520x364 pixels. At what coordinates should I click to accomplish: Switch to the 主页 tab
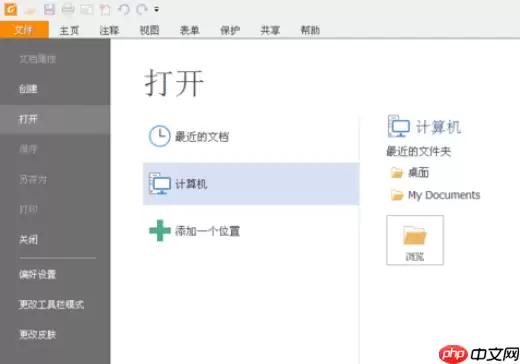pyautogui.click(x=69, y=30)
